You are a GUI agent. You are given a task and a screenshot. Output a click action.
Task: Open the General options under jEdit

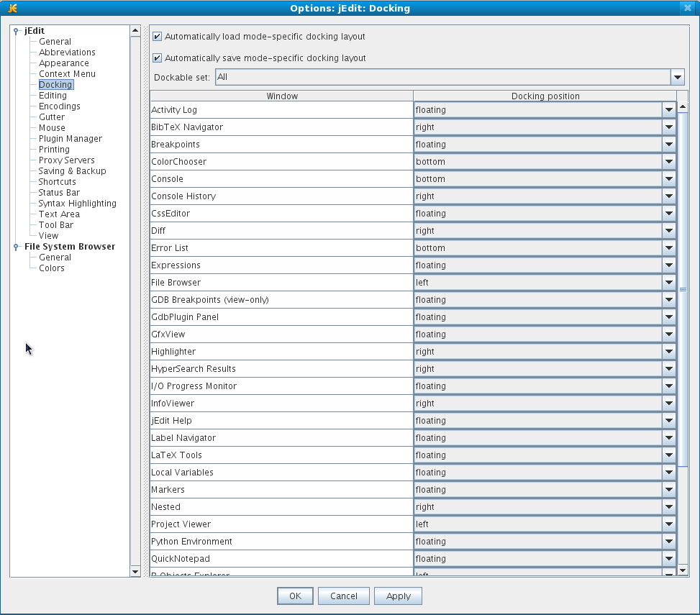(55, 42)
